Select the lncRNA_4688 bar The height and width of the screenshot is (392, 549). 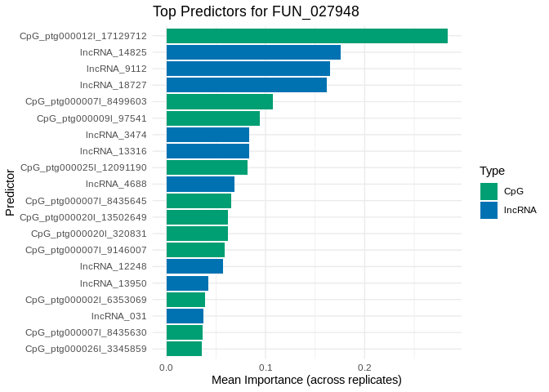click(200, 184)
